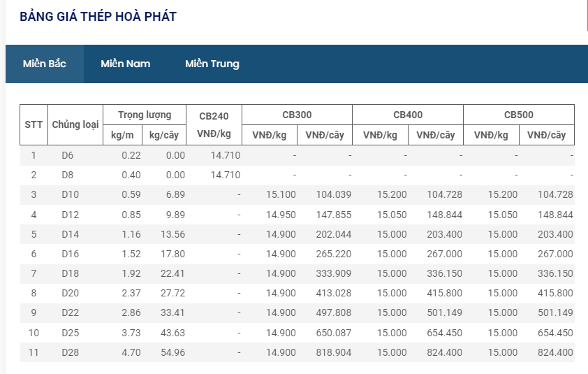The image size is (588, 374).
Task: Click the 650.087 value in D25 row
Action: pos(334,333)
